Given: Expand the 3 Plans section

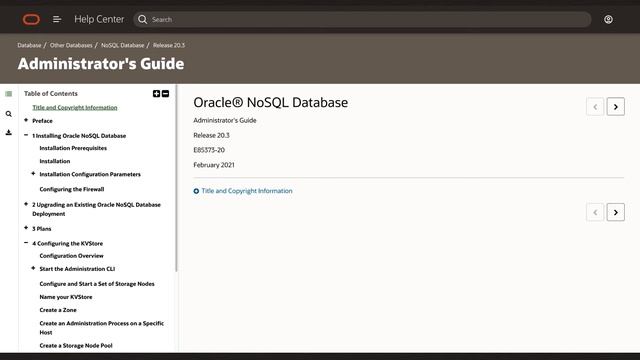Looking at the screenshot, I should coord(26,228).
